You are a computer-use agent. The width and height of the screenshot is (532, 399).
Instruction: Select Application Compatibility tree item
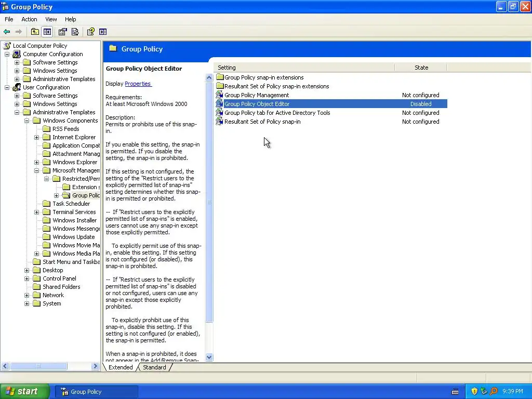pyautogui.click(x=76, y=145)
